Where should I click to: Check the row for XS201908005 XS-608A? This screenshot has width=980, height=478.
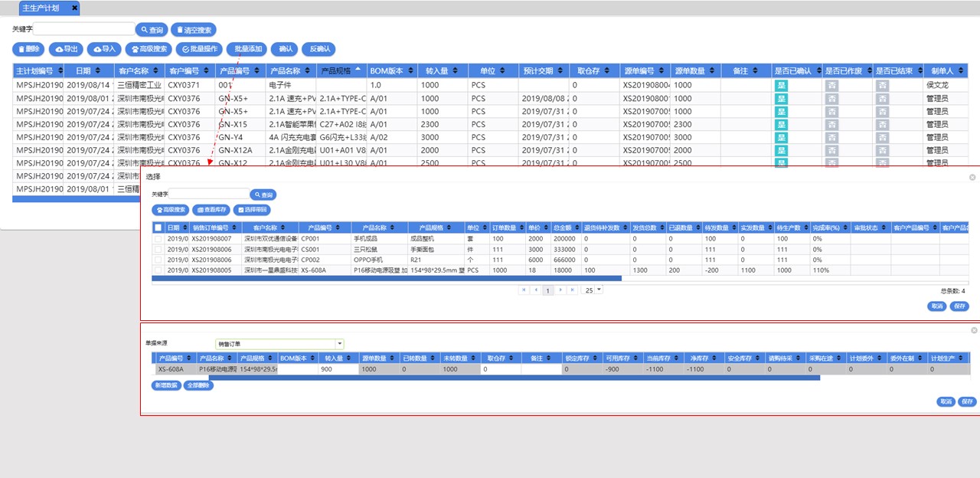pyautogui.click(x=158, y=270)
